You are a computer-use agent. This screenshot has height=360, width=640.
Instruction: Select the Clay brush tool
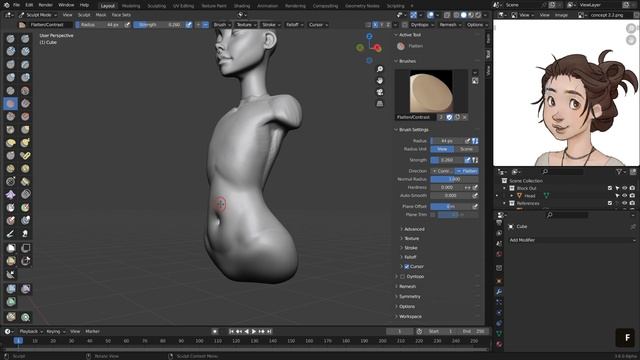11,51
